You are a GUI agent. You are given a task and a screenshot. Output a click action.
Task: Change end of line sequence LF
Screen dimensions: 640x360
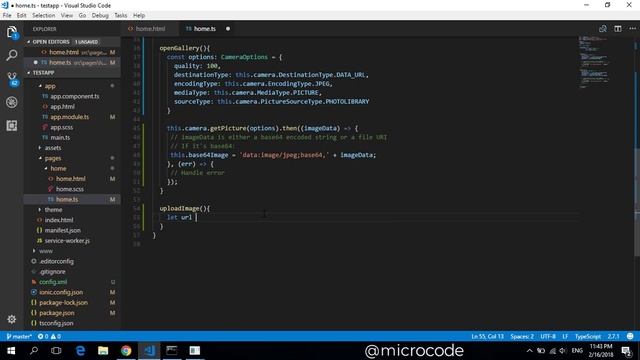pos(565,336)
